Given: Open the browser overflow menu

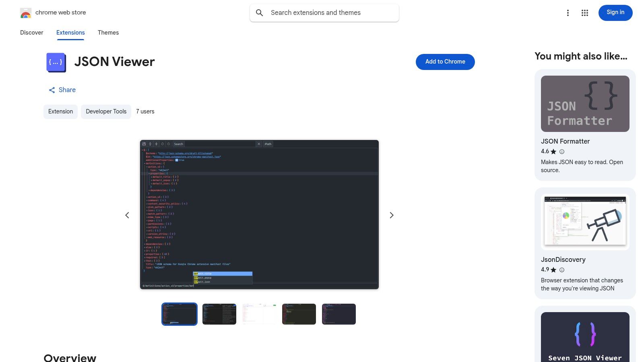Looking at the screenshot, I should tap(568, 12).
